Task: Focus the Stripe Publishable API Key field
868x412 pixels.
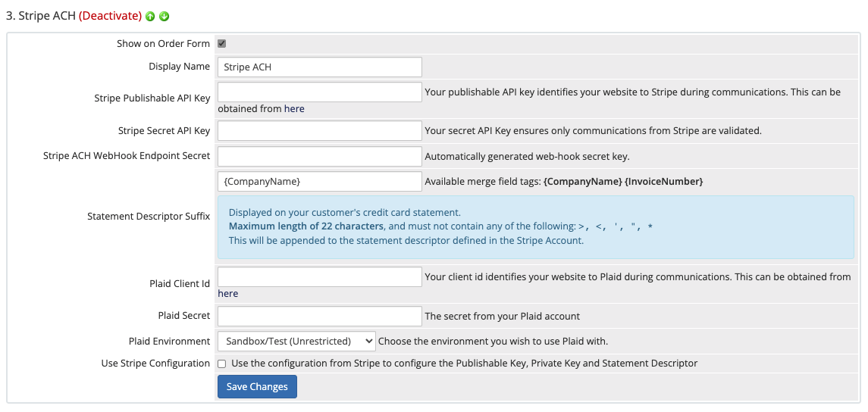Action: (320, 92)
